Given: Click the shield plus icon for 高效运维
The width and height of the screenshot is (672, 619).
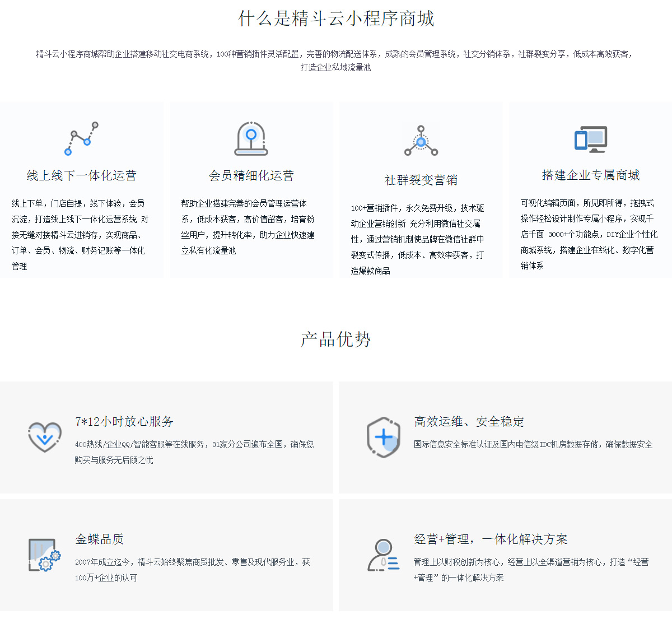Looking at the screenshot, I should click(x=384, y=437).
